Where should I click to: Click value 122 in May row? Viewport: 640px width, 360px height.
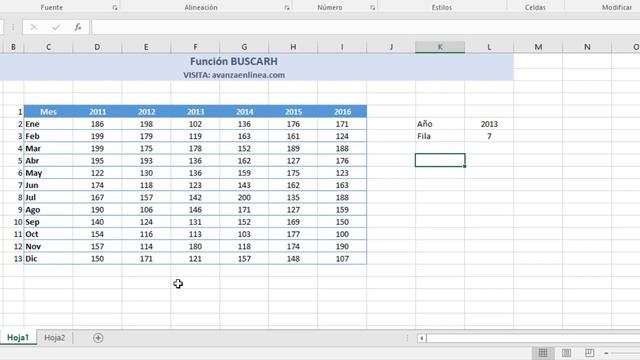pos(97,173)
